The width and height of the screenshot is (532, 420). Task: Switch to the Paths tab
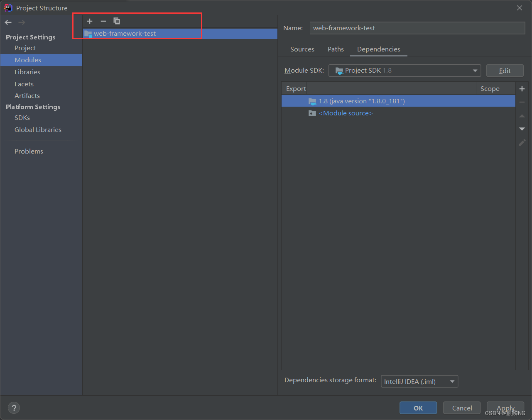336,49
